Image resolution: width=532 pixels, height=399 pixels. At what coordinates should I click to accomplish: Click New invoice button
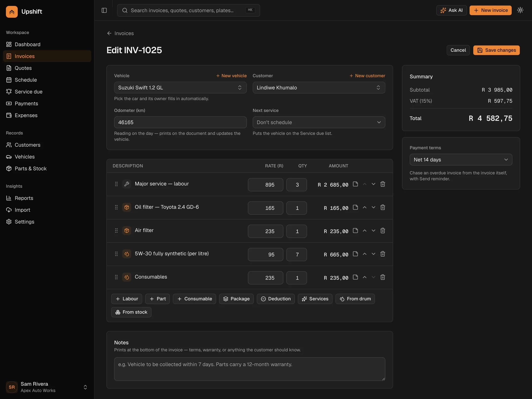(490, 10)
